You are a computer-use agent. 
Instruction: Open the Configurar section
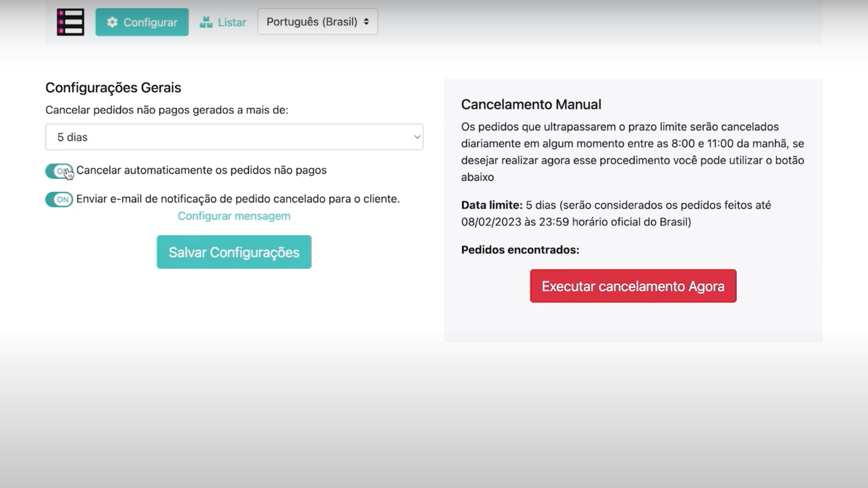point(142,22)
